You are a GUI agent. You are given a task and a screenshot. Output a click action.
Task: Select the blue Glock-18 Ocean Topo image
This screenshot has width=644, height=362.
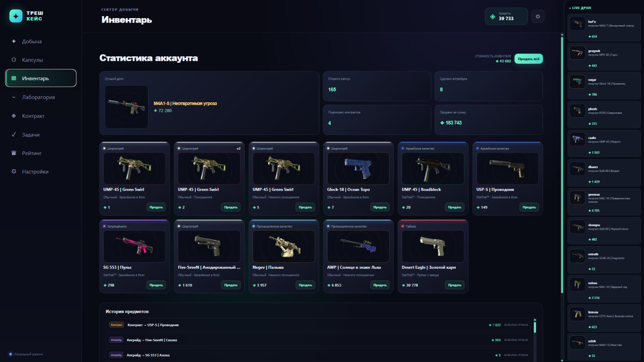pos(358,169)
